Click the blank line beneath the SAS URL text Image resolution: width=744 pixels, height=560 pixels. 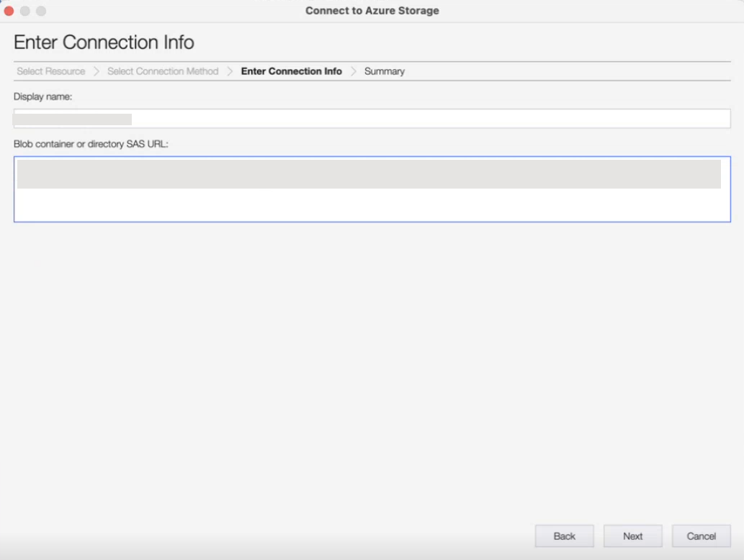pos(372,205)
